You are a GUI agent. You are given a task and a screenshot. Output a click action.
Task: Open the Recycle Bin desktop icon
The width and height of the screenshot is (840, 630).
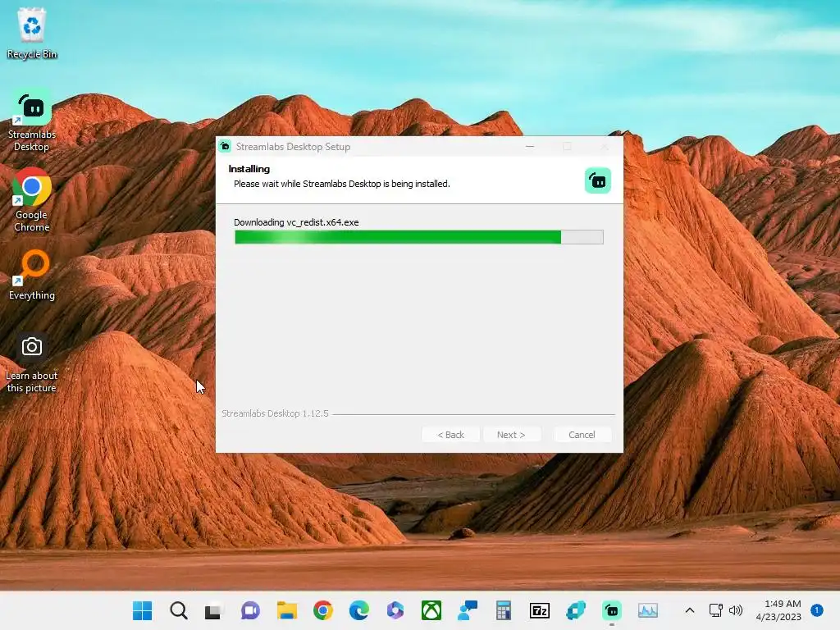tap(32, 33)
